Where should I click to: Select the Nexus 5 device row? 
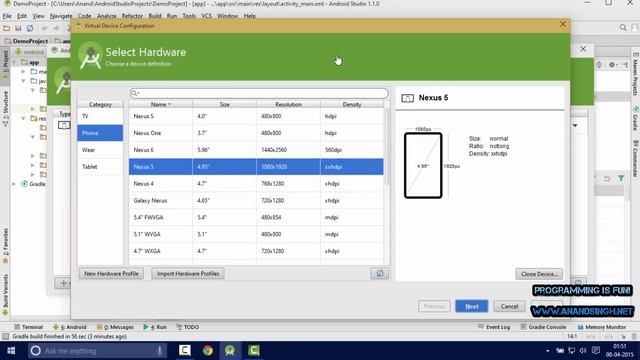tap(256, 167)
